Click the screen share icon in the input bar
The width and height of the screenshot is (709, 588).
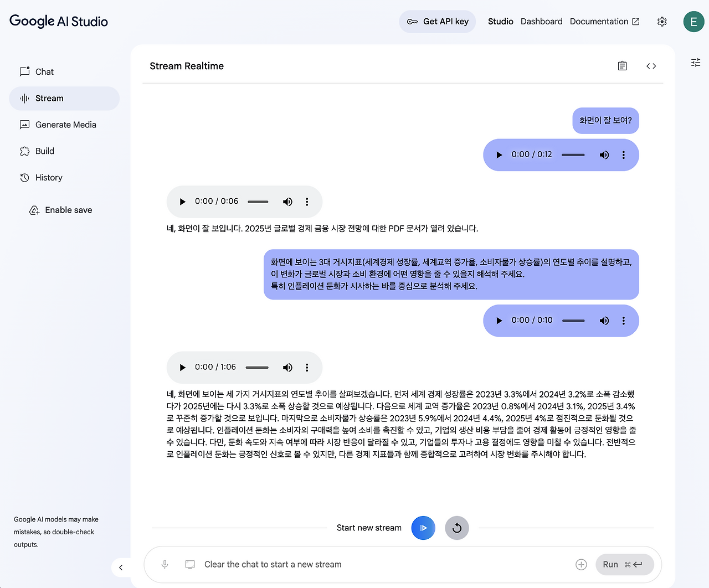[x=190, y=564]
